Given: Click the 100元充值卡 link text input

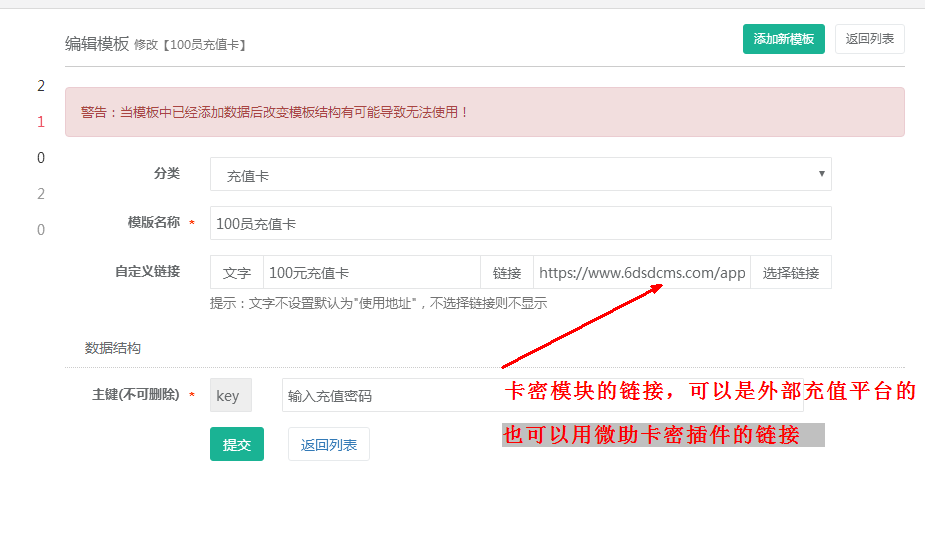Looking at the screenshot, I should tap(371, 272).
